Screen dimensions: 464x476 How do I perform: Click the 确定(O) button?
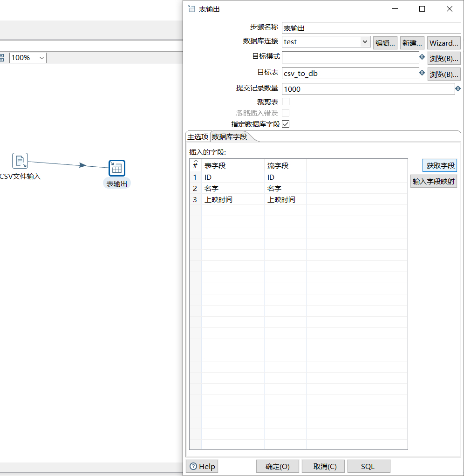[277, 466]
